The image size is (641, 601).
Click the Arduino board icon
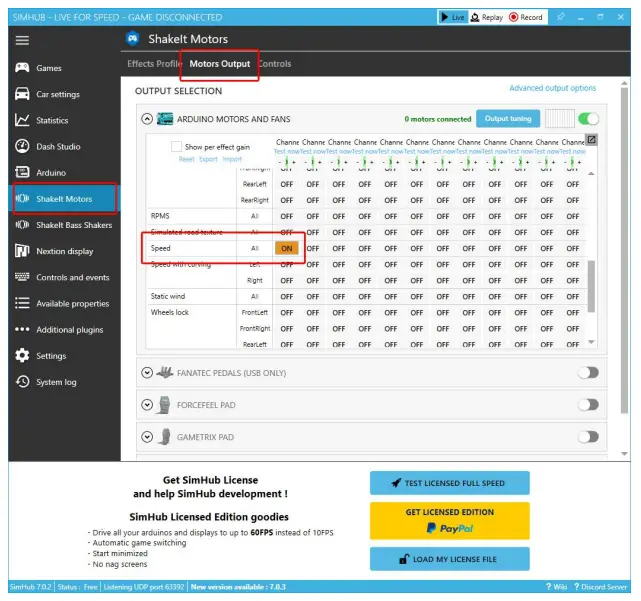coord(165,119)
